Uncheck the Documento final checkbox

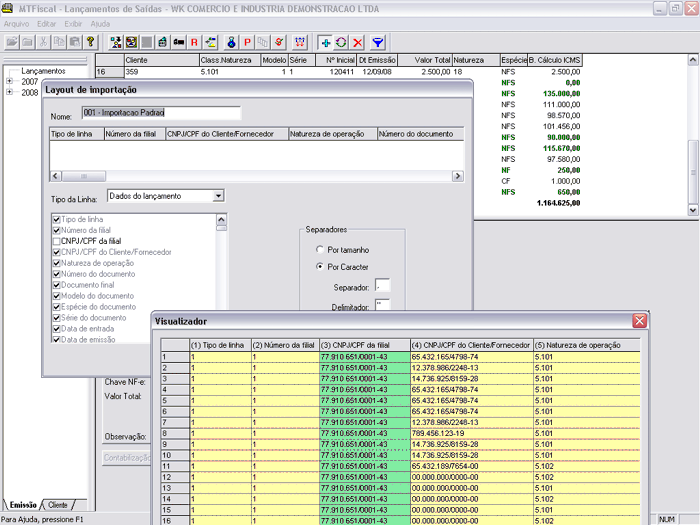56,285
